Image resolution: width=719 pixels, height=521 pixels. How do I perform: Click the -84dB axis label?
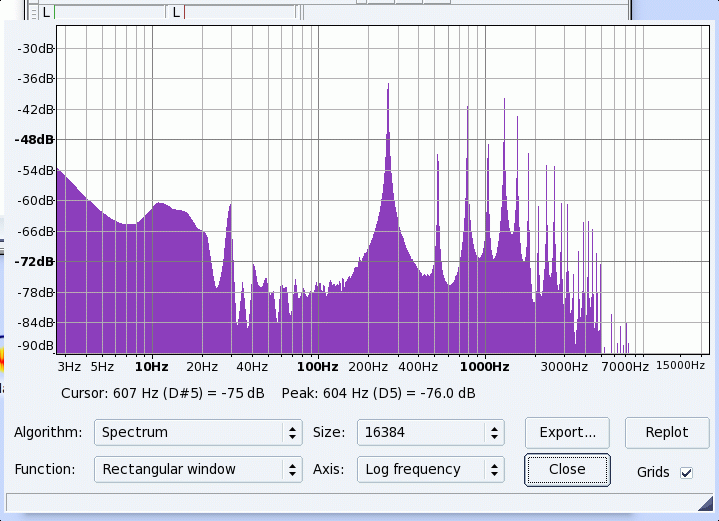[35, 323]
